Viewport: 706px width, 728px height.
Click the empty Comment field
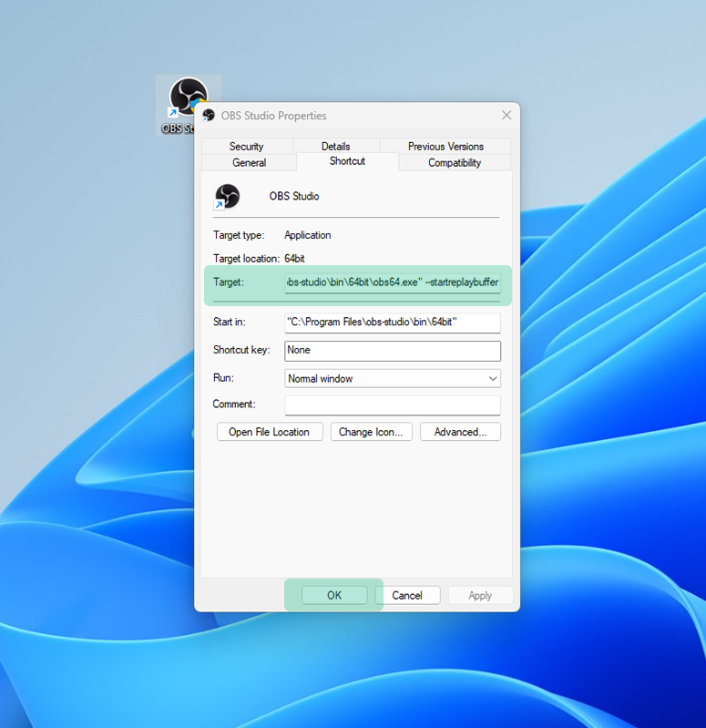(x=392, y=405)
